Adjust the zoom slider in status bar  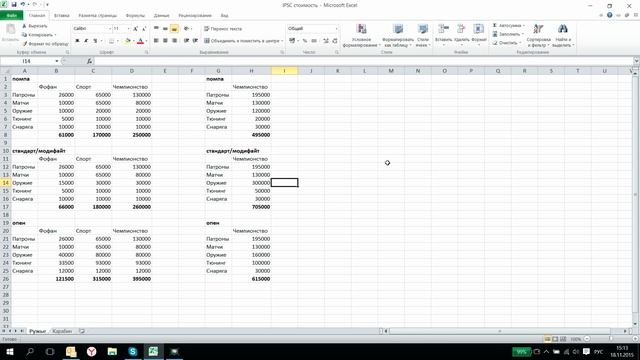coord(611,339)
